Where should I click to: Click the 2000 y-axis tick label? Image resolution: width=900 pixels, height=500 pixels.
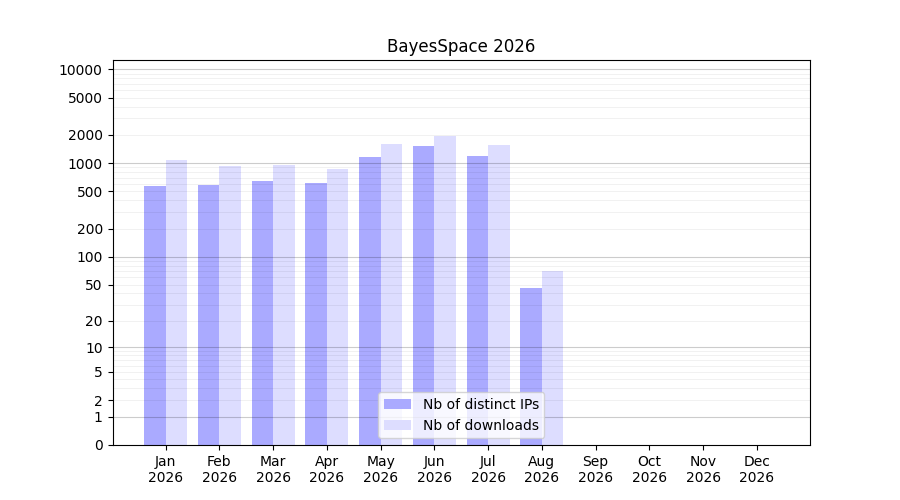click(x=85, y=135)
